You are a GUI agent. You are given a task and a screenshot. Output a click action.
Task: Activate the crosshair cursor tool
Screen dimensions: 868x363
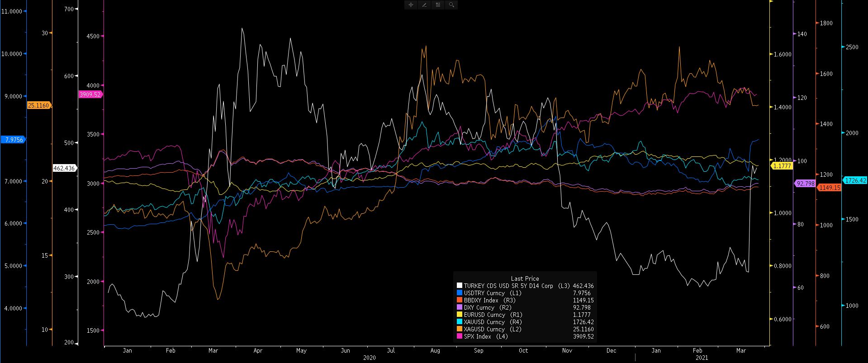coord(411,5)
